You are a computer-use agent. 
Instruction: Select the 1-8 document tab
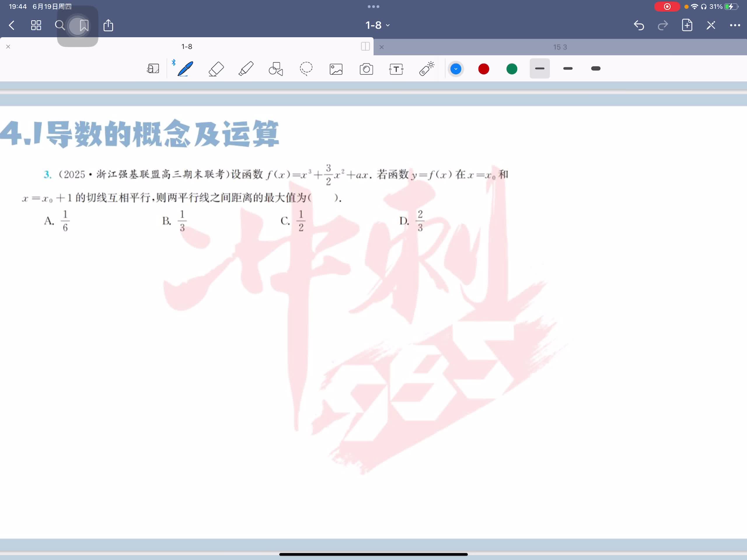(186, 47)
